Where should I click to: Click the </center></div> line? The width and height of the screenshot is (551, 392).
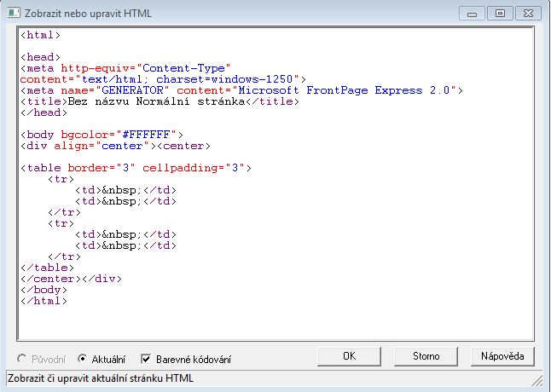tap(71, 279)
